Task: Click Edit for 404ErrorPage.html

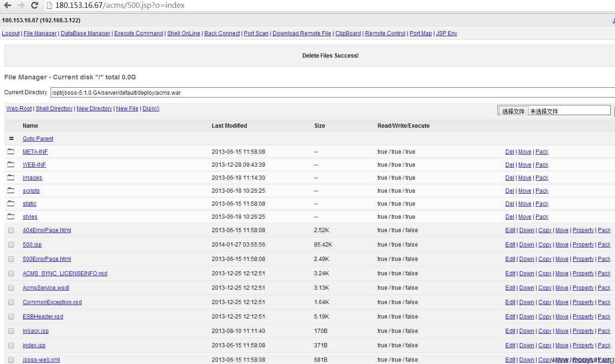Action: [x=510, y=230]
